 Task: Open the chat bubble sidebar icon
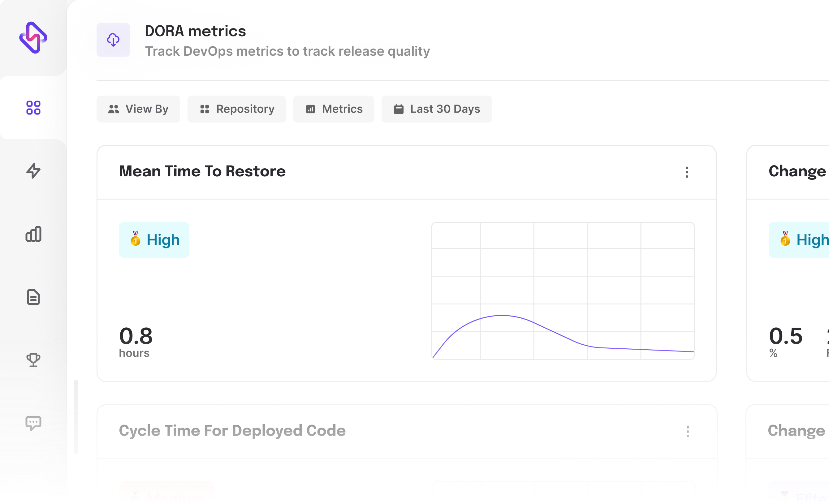pos(33,423)
